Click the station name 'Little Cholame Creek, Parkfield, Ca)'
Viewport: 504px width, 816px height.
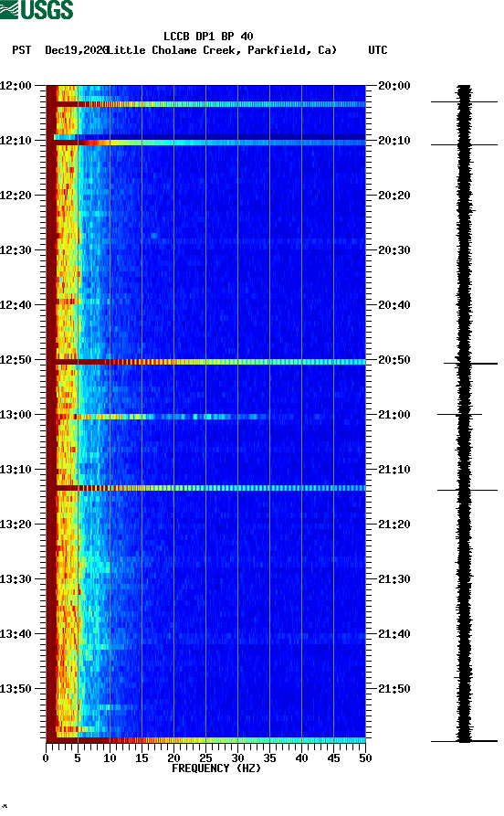pyautogui.click(x=222, y=50)
